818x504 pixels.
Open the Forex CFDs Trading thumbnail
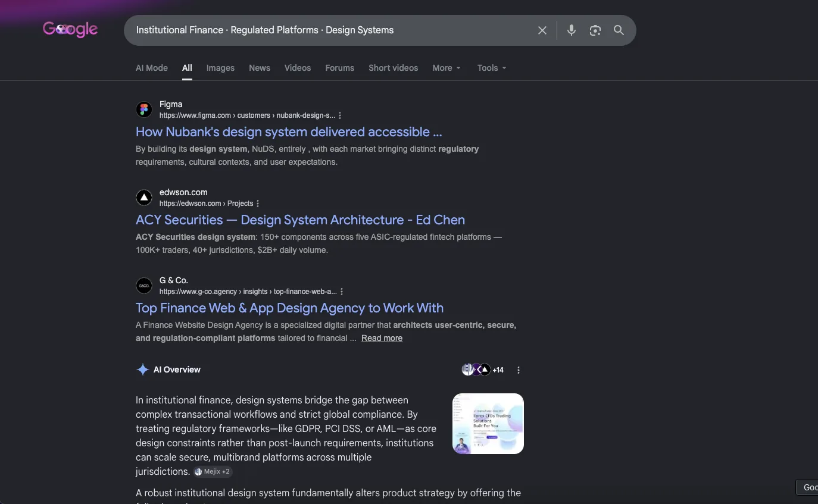[488, 424]
